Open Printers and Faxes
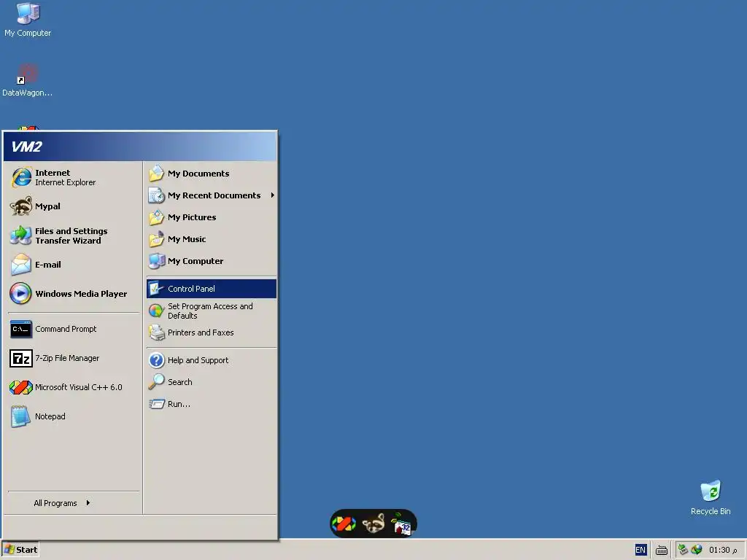The height and width of the screenshot is (560, 747). click(212, 332)
